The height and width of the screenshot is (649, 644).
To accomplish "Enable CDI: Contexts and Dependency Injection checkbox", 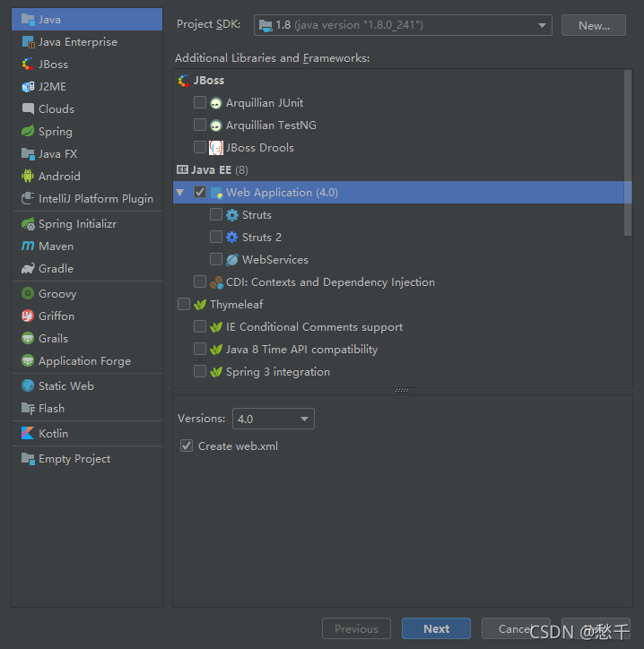I will click(x=200, y=281).
